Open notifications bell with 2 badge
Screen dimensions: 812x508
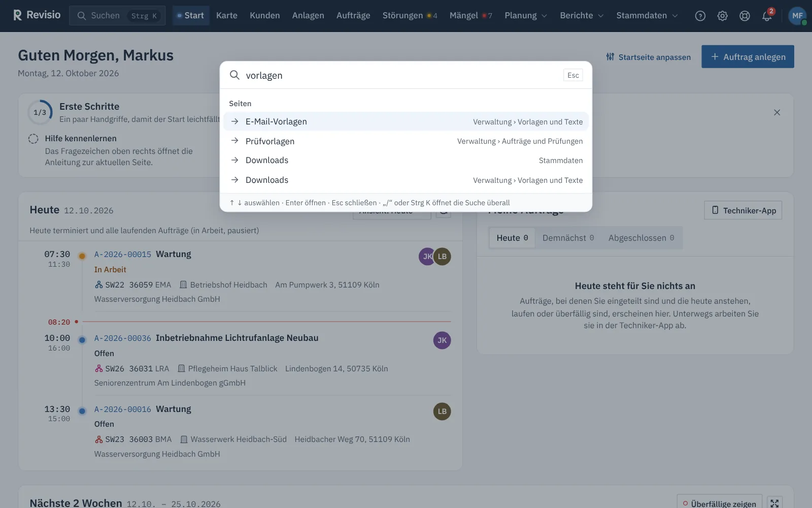767,16
